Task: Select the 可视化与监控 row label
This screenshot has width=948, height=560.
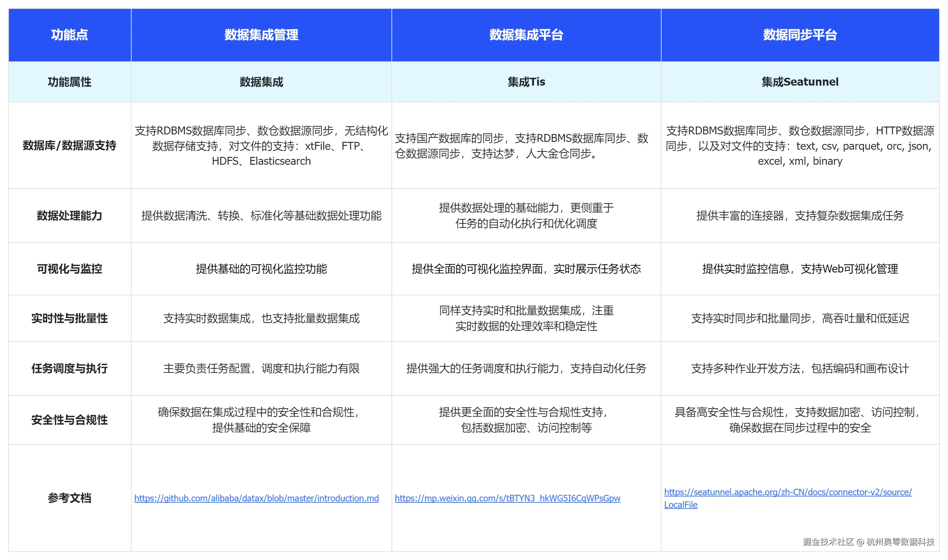Action: tap(70, 269)
